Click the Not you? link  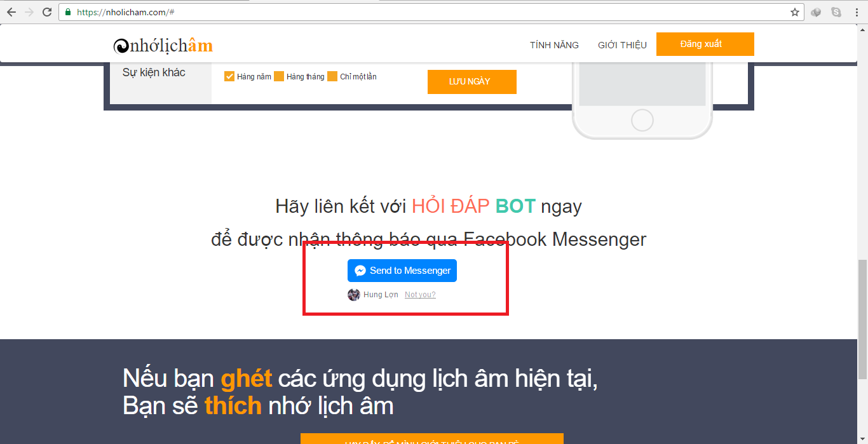tap(420, 295)
